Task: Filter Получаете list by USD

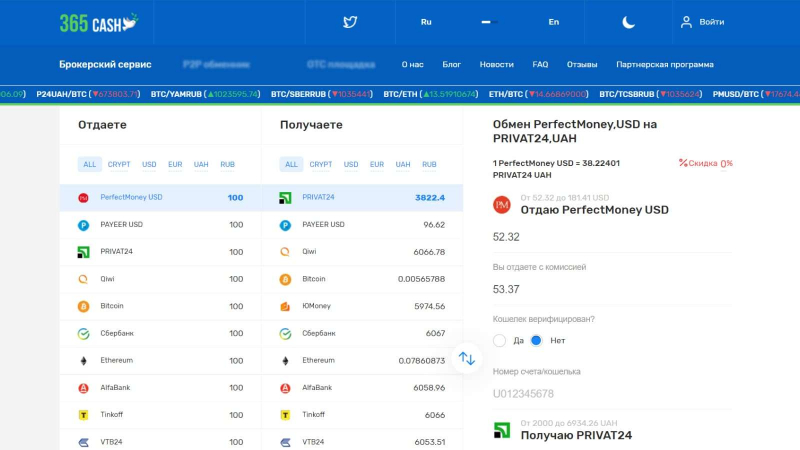Action: pos(351,164)
